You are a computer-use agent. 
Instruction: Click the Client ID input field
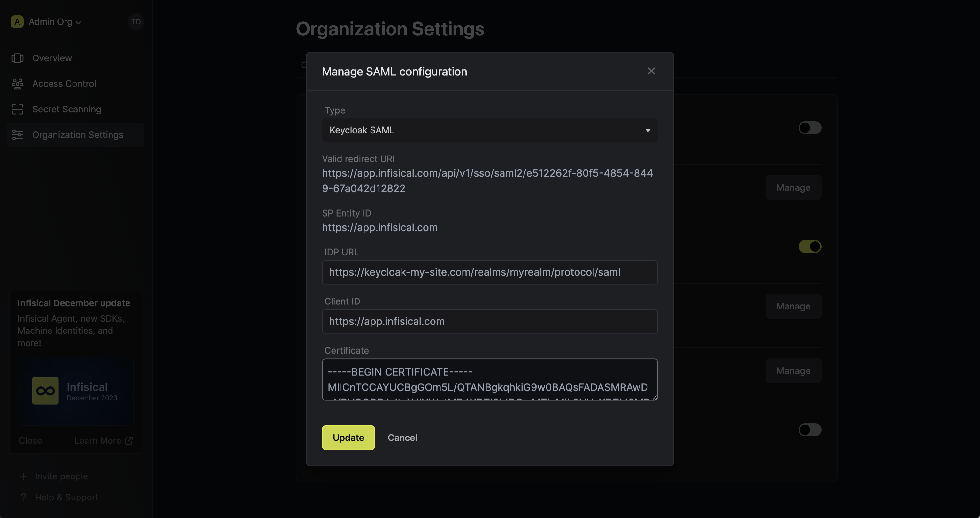pyautogui.click(x=490, y=321)
